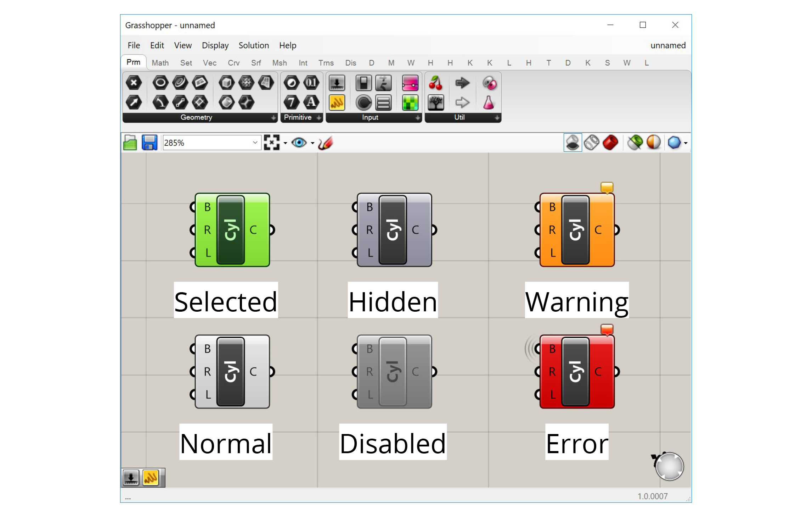Choose the Circle parameter icon

(x=160, y=83)
